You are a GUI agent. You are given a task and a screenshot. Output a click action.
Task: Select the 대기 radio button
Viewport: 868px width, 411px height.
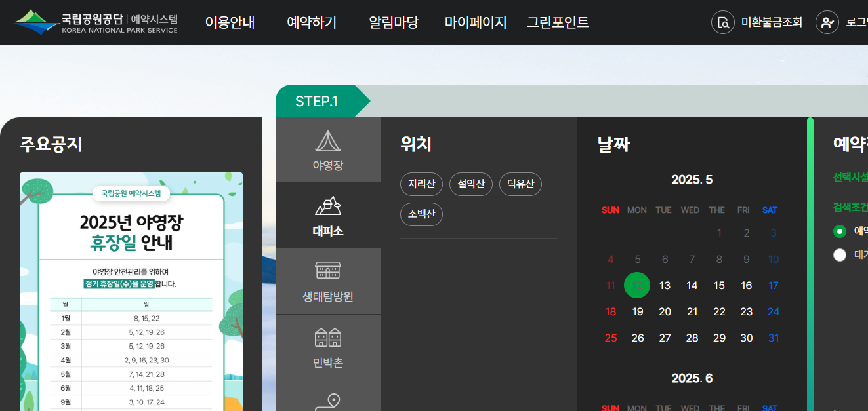pyautogui.click(x=840, y=255)
